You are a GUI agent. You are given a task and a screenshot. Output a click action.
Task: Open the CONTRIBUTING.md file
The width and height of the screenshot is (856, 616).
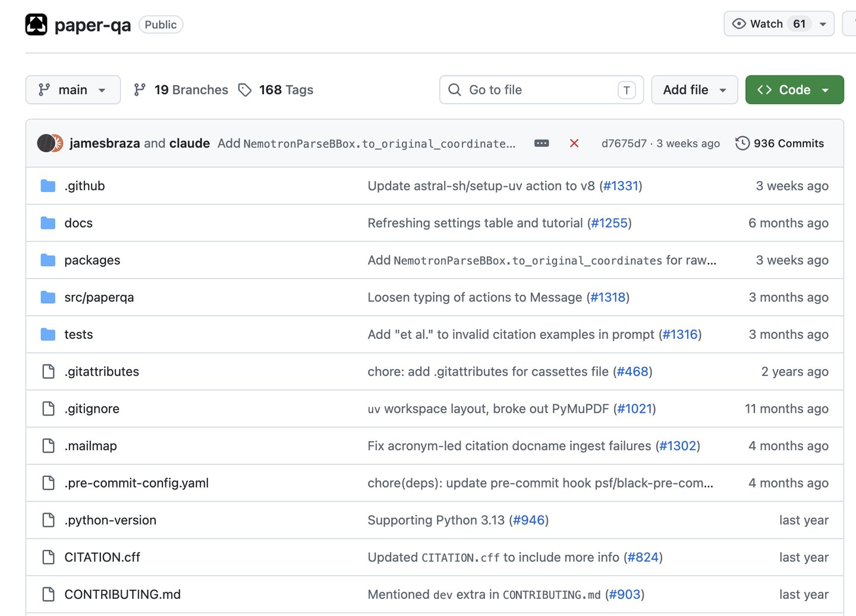point(122,595)
